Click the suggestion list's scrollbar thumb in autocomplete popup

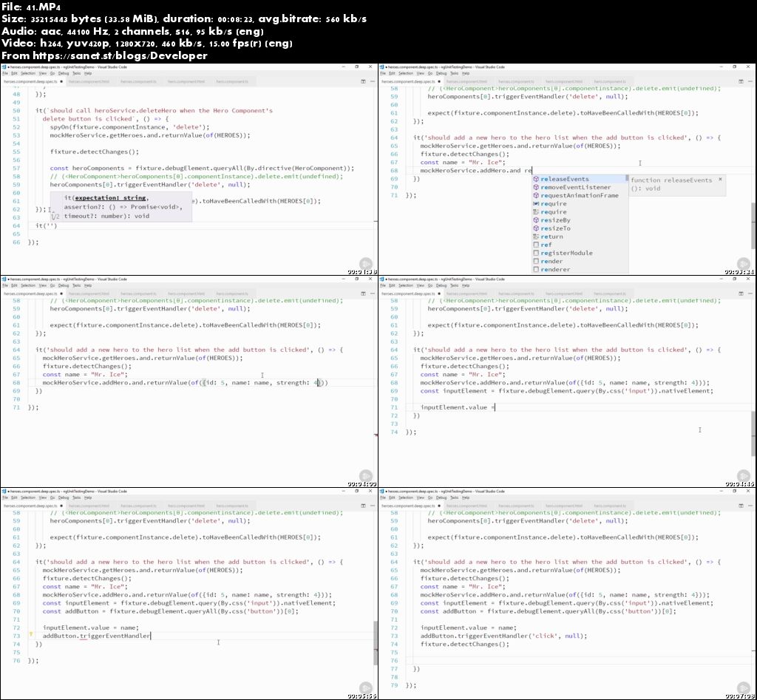click(627, 178)
